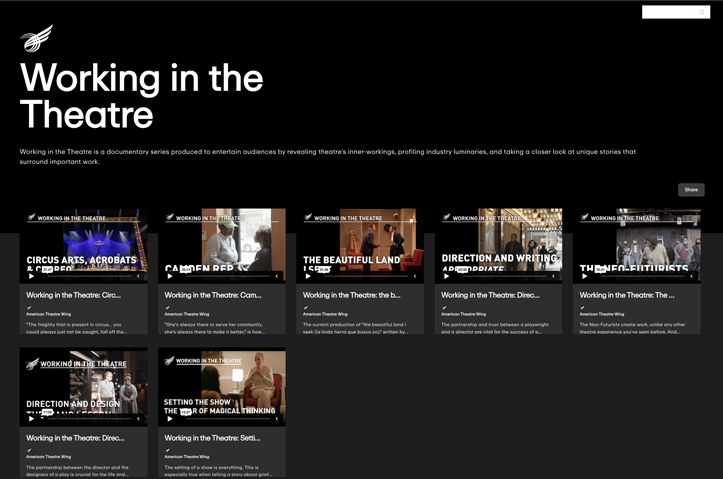Click American Theatre Wing under Direction and Design card
Image resolution: width=723 pixels, height=479 pixels.
click(x=48, y=457)
